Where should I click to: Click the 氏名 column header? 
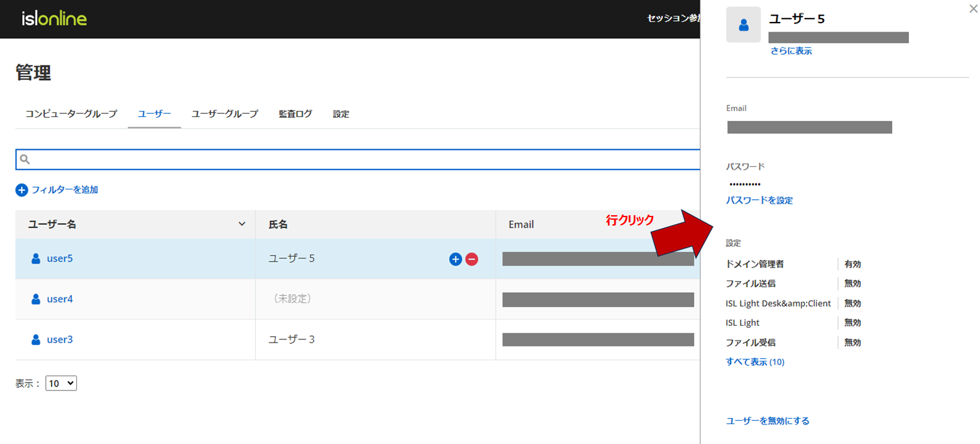375,224
